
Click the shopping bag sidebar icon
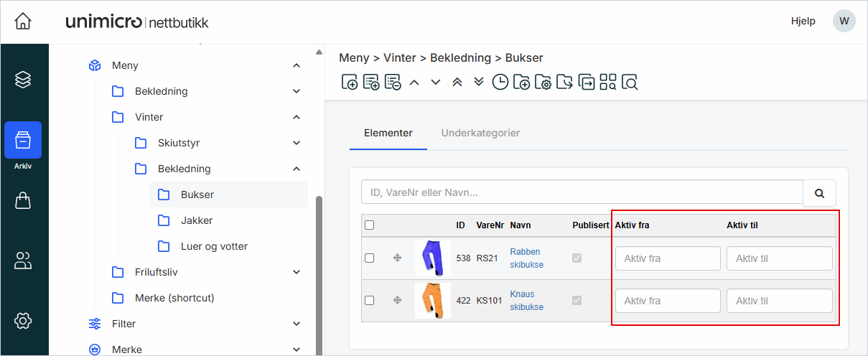[x=23, y=201]
